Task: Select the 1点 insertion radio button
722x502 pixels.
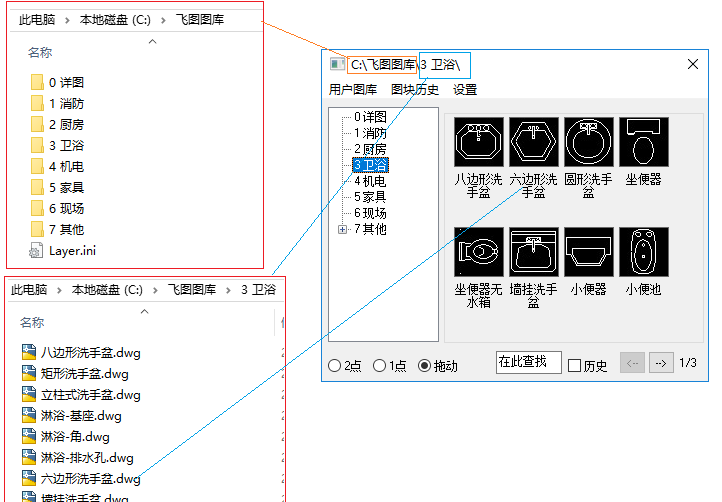Action: [x=379, y=366]
